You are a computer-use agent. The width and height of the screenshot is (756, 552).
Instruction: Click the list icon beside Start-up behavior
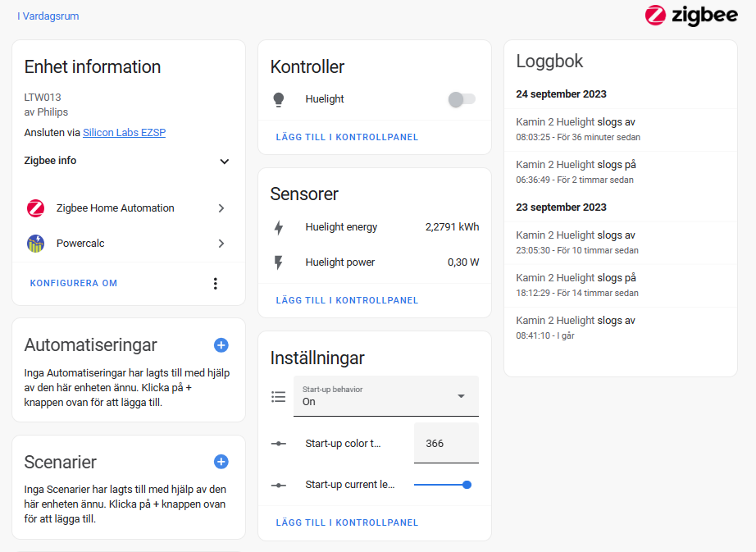(x=278, y=396)
